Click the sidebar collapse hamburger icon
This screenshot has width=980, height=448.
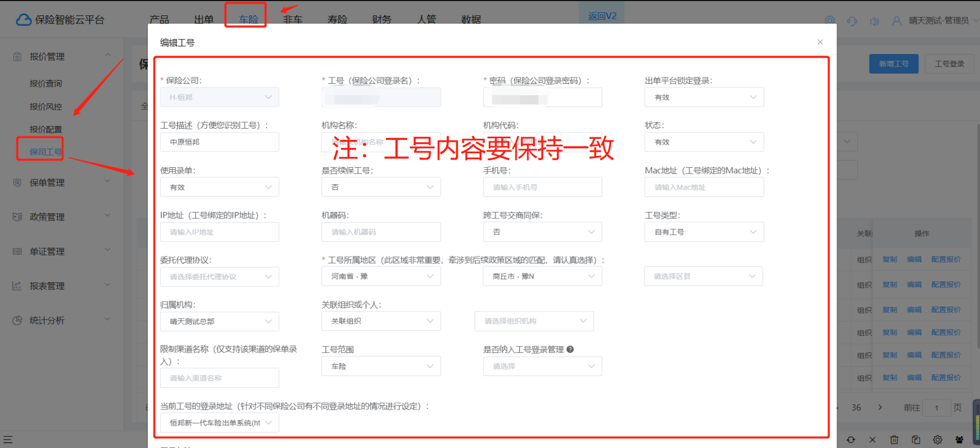point(8,440)
